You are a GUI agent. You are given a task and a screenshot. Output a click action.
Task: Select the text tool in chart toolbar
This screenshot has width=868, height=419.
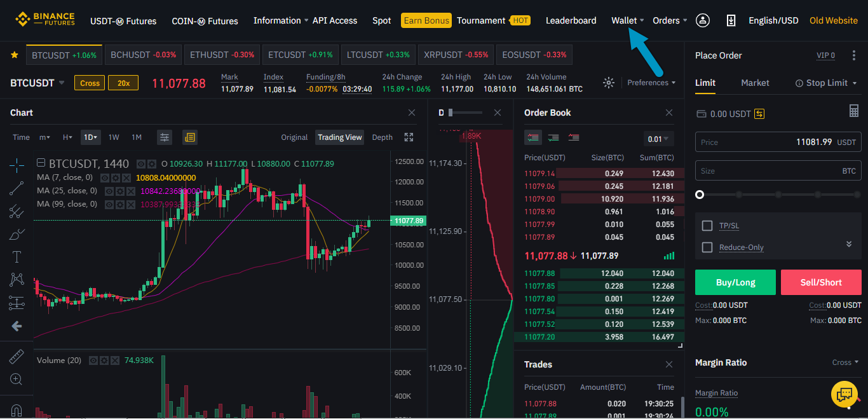pos(17,257)
